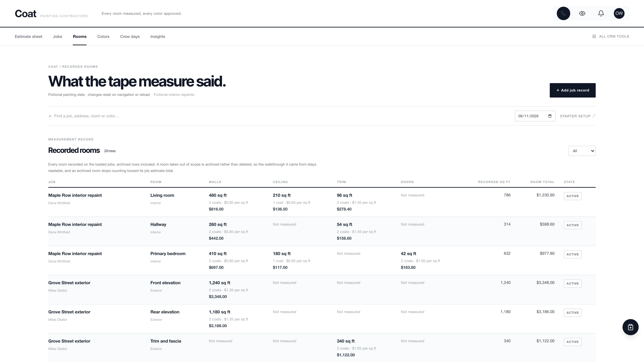Toggle the eye view icon in header

click(x=582, y=13)
